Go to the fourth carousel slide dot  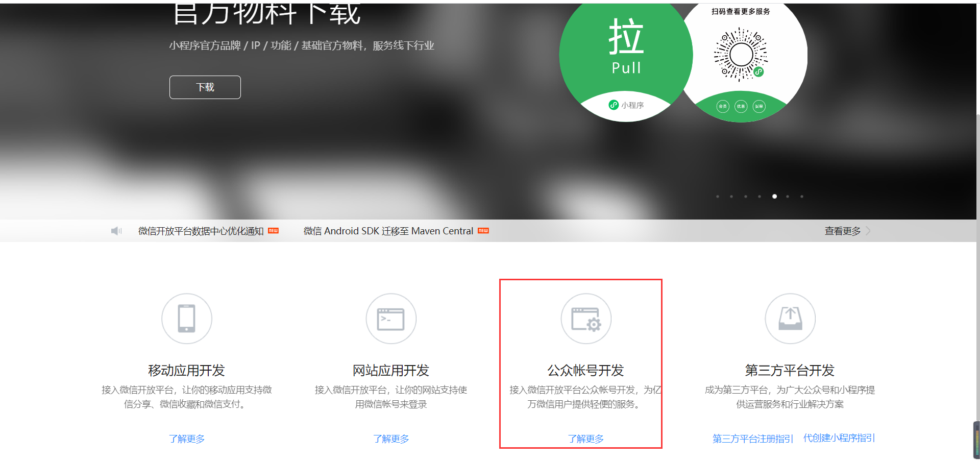tap(759, 197)
